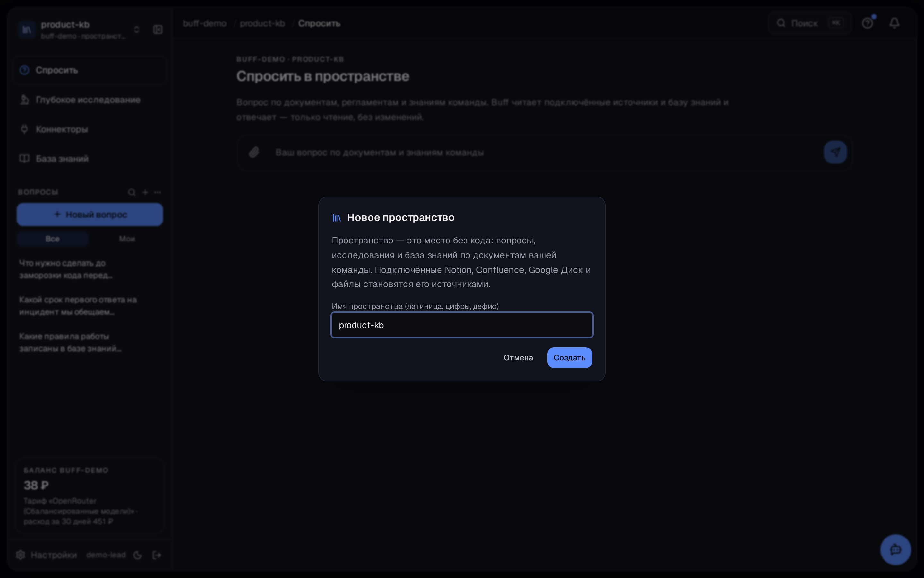Click the product-kb breadcrumb
The height and width of the screenshot is (578, 924).
[262, 23]
